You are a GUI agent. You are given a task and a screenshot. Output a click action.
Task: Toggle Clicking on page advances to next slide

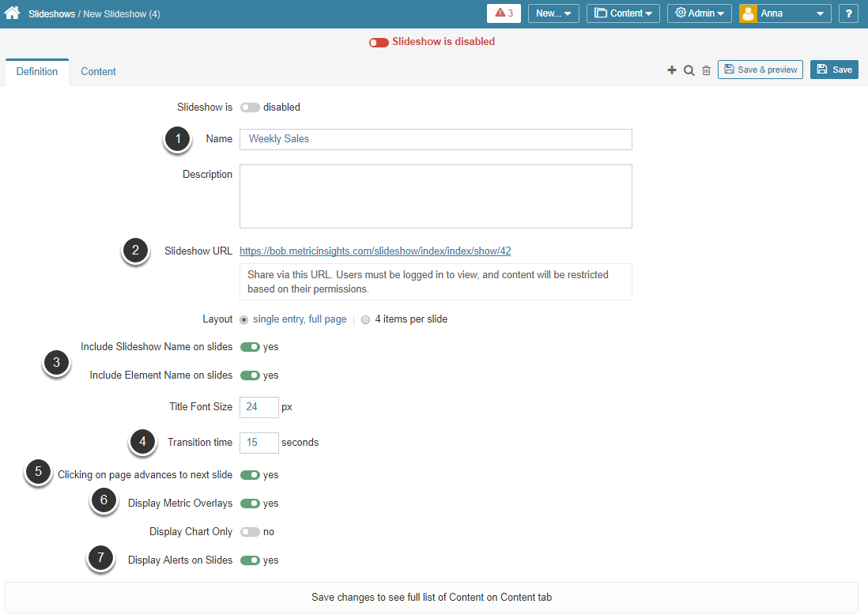[x=250, y=475]
